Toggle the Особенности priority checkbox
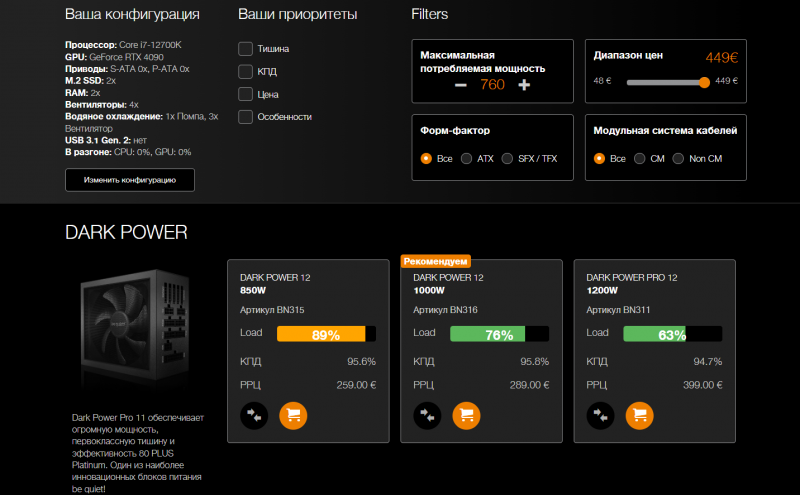This screenshot has width=800, height=495. (x=245, y=117)
